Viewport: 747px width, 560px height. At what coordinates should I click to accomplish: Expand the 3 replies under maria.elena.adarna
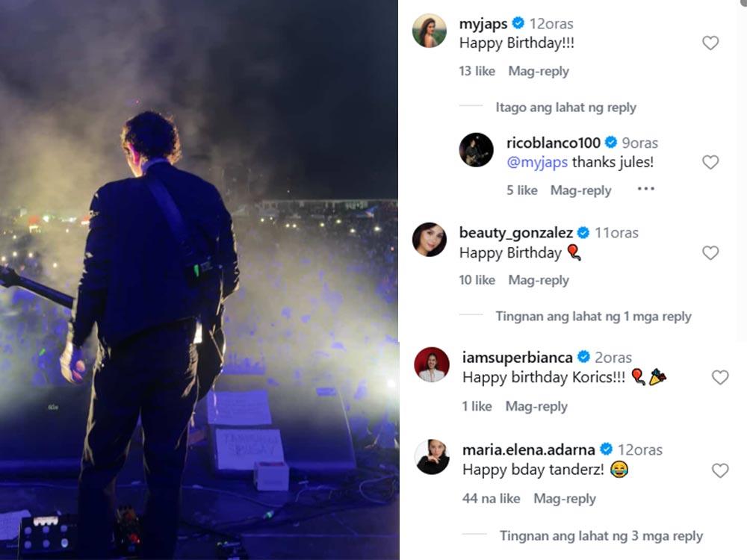pyautogui.click(x=601, y=536)
